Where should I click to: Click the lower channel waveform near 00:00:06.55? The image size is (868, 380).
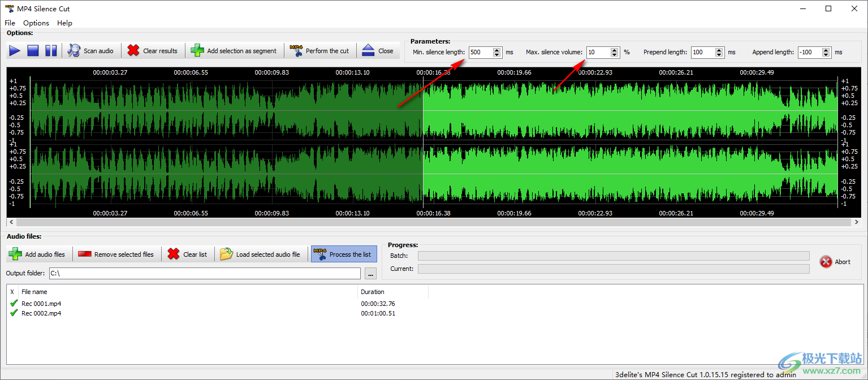[191, 175]
